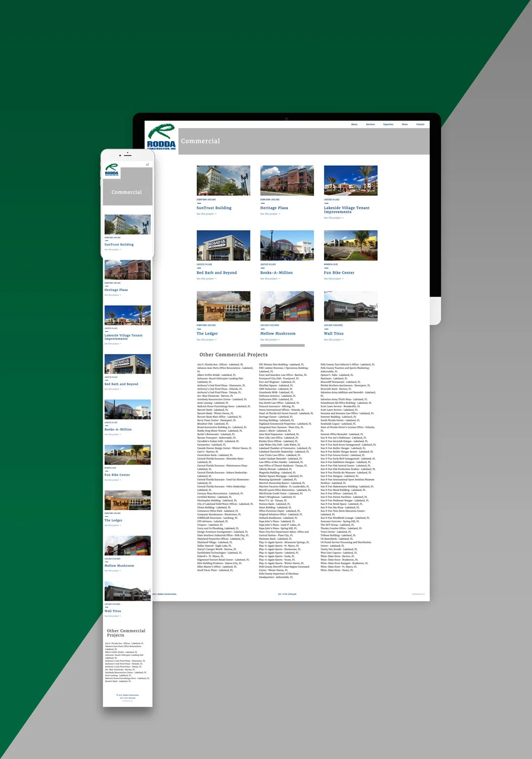
Task: Open the desktop Lakeside Village Tenant Improvements photo
Action: (351, 181)
